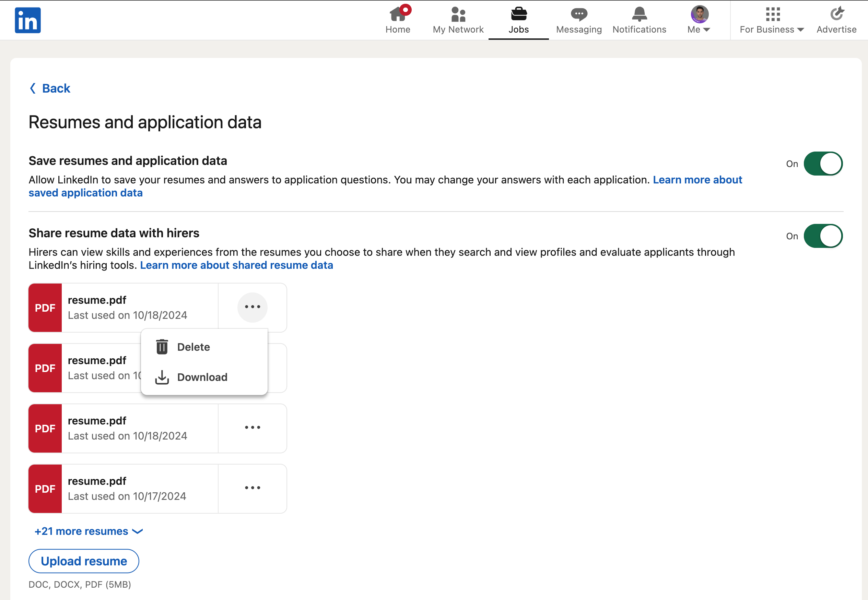Screen dimensions: 868x600
Task: Choose Download from the resume menu
Action: pos(204,377)
